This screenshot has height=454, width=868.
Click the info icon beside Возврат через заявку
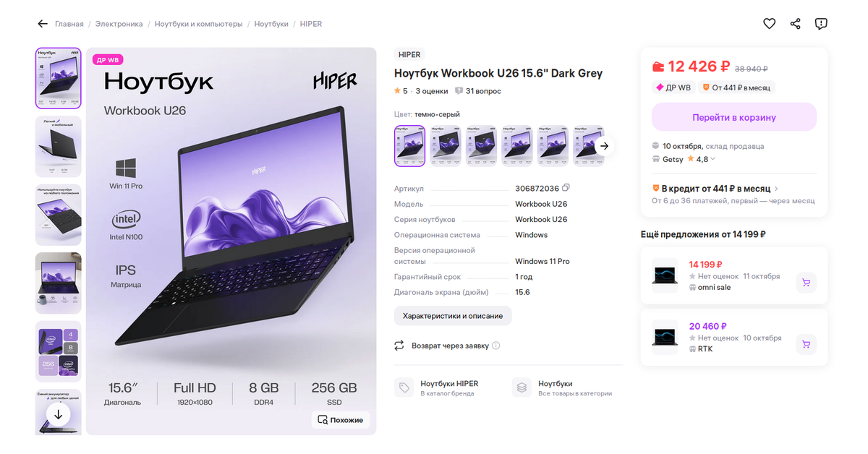[x=496, y=346]
